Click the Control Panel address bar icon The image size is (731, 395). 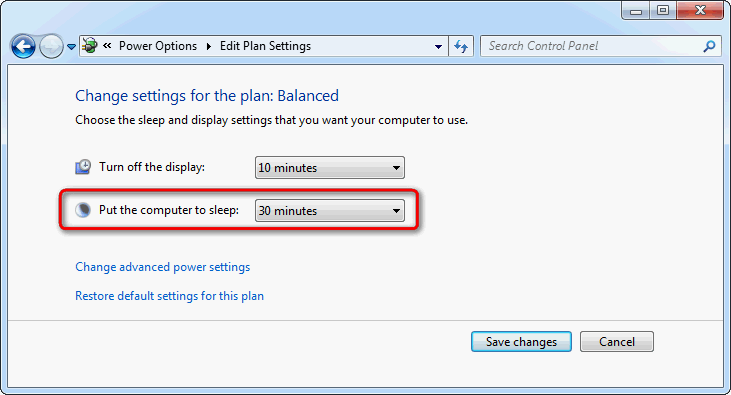(90, 46)
